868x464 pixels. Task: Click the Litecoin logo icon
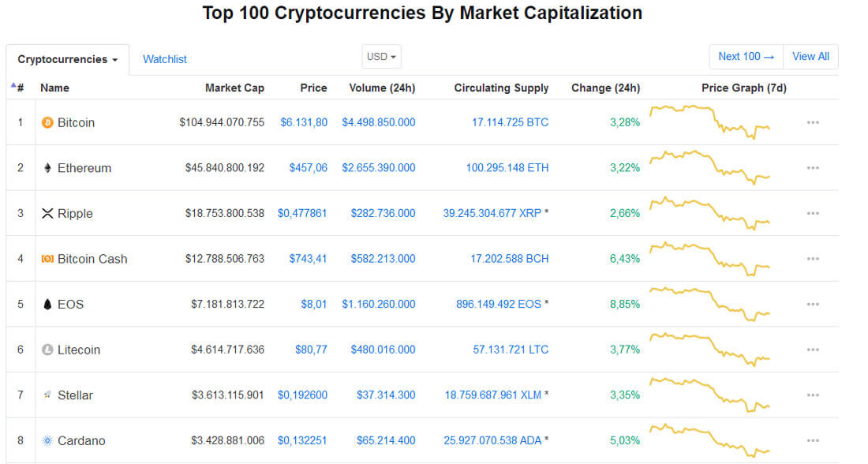coord(48,350)
